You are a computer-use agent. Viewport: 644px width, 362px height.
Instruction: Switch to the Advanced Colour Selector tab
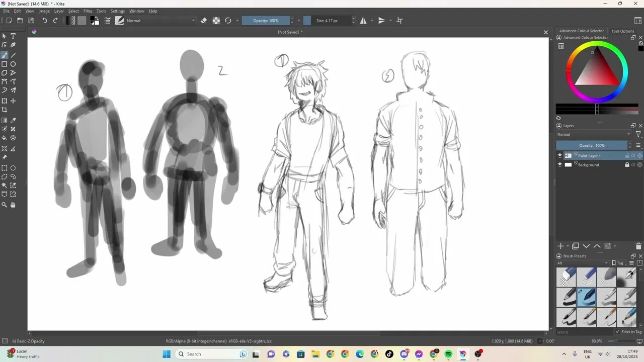click(x=582, y=31)
